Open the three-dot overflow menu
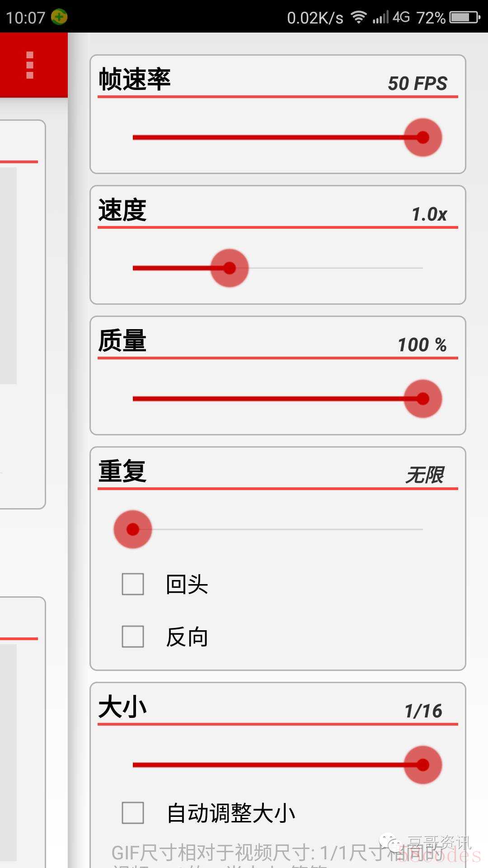The width and height of the screenshot is (488, 868). pos(30,65)
